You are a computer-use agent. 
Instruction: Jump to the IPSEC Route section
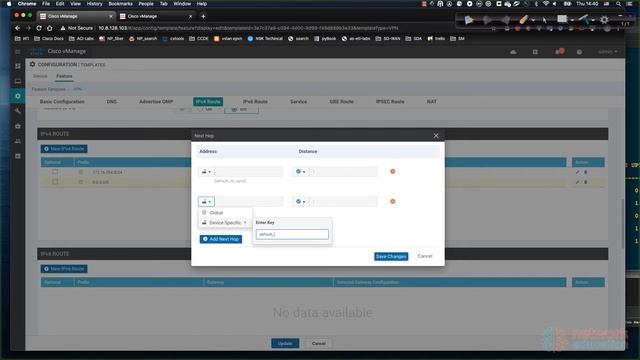(390, 102)
